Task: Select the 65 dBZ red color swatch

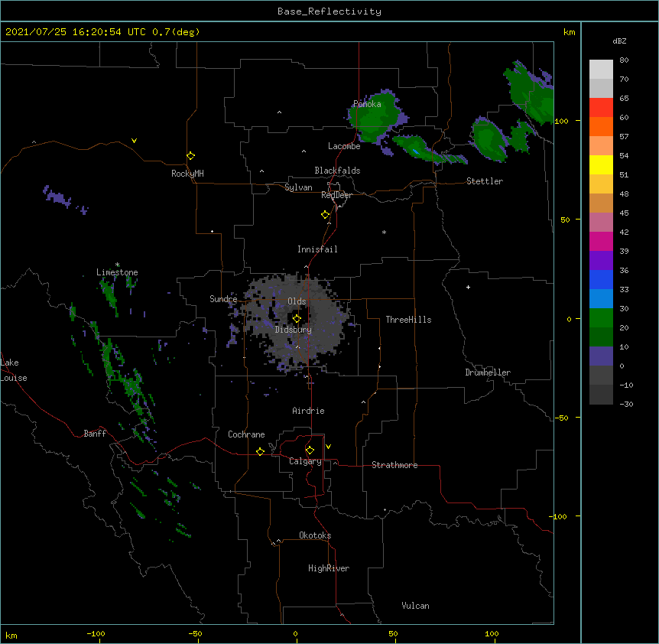Action: pos(601,108)
